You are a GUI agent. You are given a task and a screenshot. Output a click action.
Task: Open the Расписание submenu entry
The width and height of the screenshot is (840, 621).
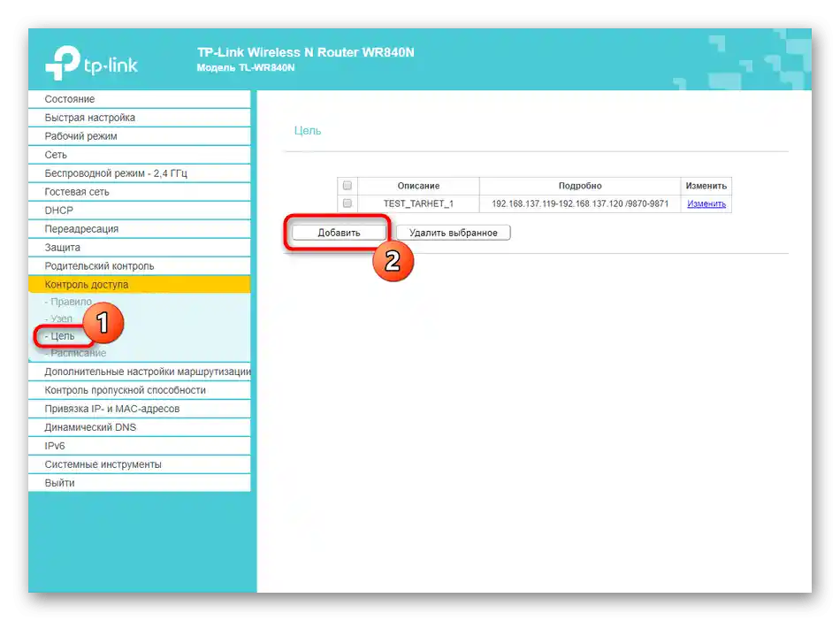pyautogui.click(x=75, y=353)
